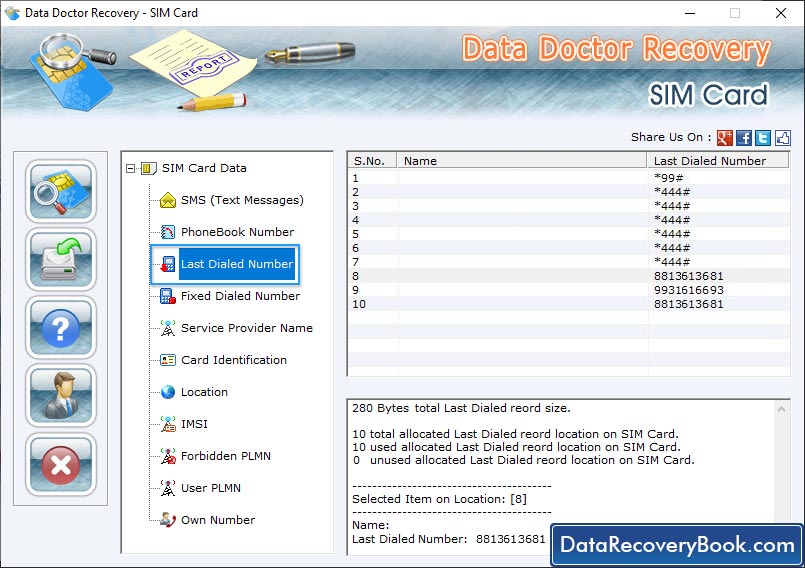Image resolution: width=805 pixels, height=568 pixels.
Task: Click the IMSI icon
Action: pos(168,424)
